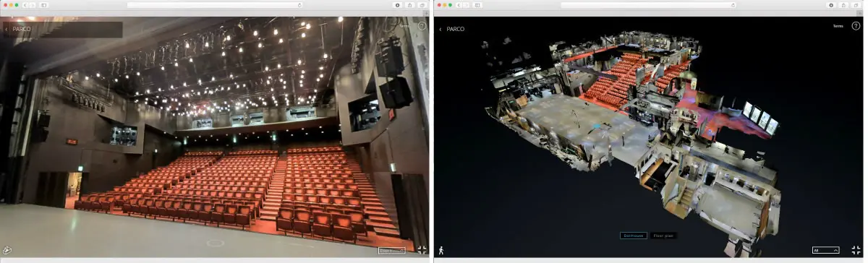The width and height of the screenshot is (868, 263).
Task: Reload page in the left Safari address bar
Action: (299, 5)
